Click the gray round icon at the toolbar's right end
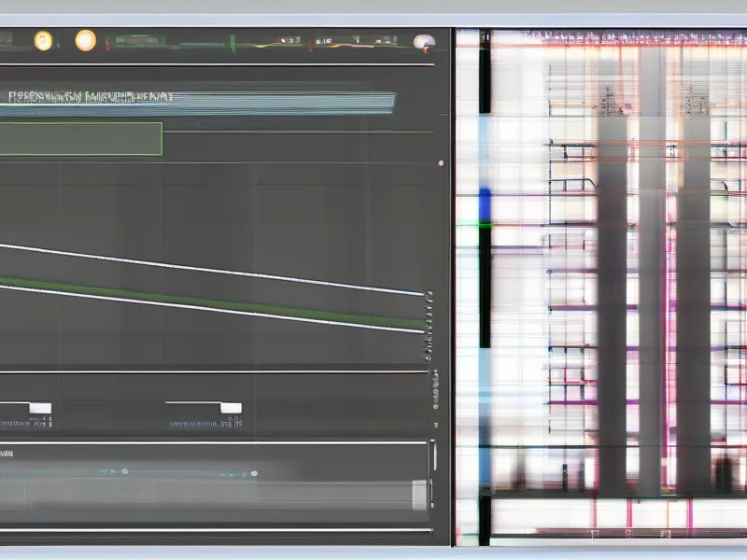 (x=423, y=42)
